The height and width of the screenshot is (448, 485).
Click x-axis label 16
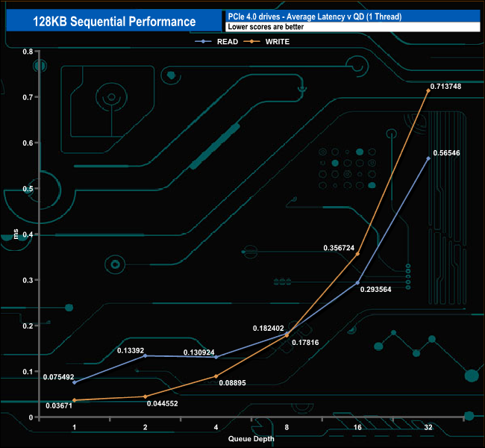pos(357,427)
